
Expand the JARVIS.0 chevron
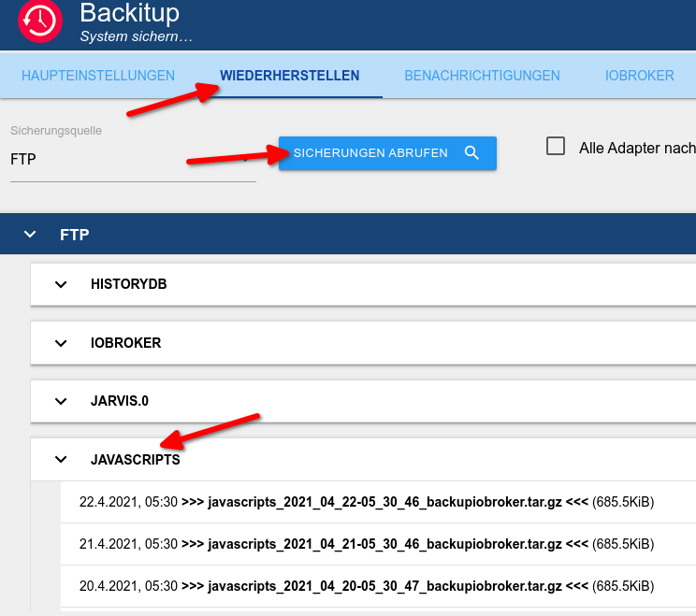pos(61,401)
